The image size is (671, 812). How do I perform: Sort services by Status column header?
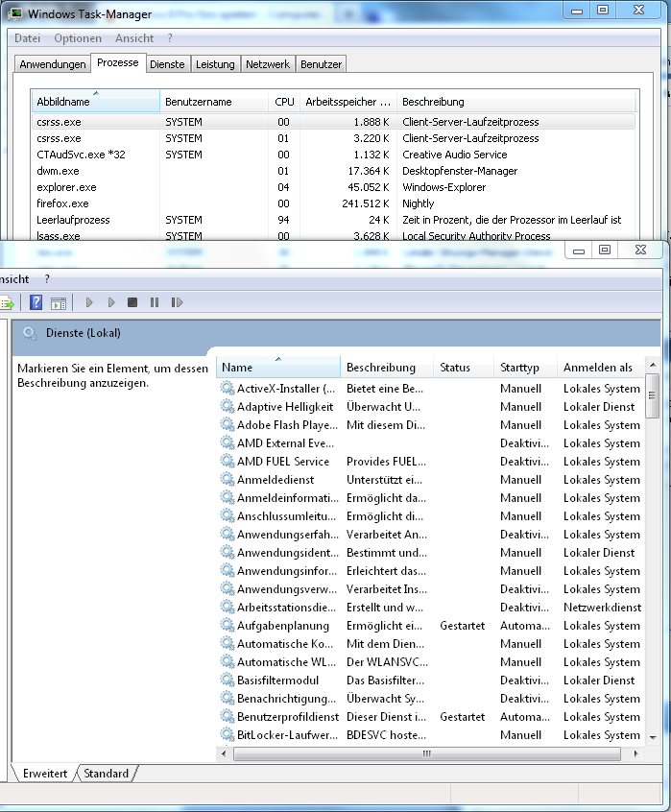tap(463, 368)
